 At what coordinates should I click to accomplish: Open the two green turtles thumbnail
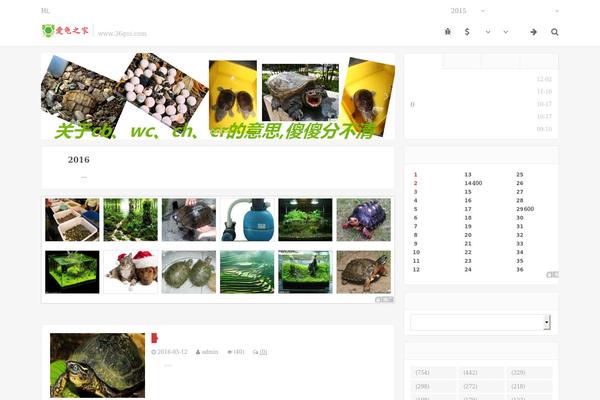click(189, 272)
